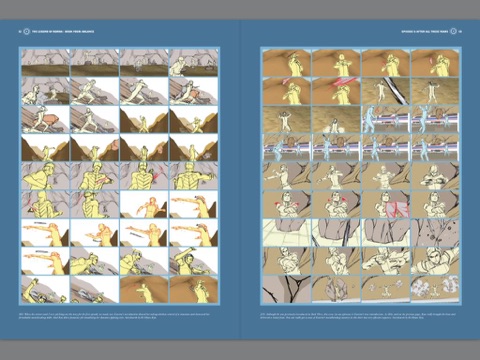Select the right page header episode title text
This screenshot has width=480, height=360.
[425, 32]
